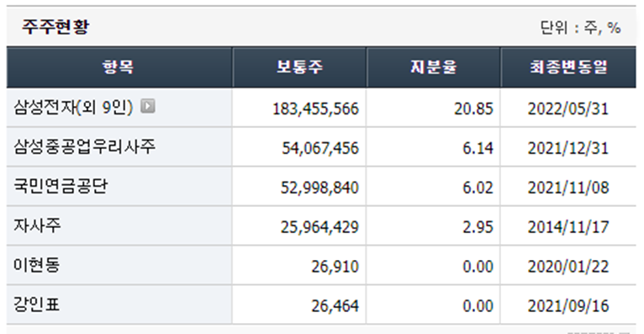Click the date 2021/11/08
644x334 pixels.
[x=568, y=188]
